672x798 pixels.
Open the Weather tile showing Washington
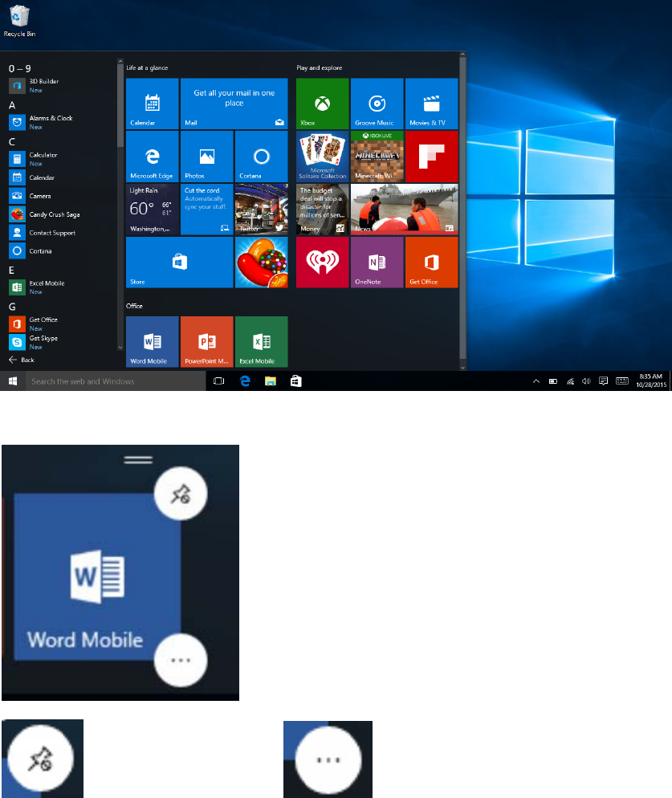point(153,210)
